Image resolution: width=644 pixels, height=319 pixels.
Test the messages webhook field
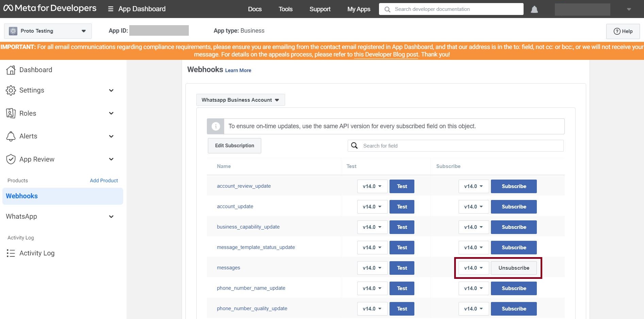[402, 268]
